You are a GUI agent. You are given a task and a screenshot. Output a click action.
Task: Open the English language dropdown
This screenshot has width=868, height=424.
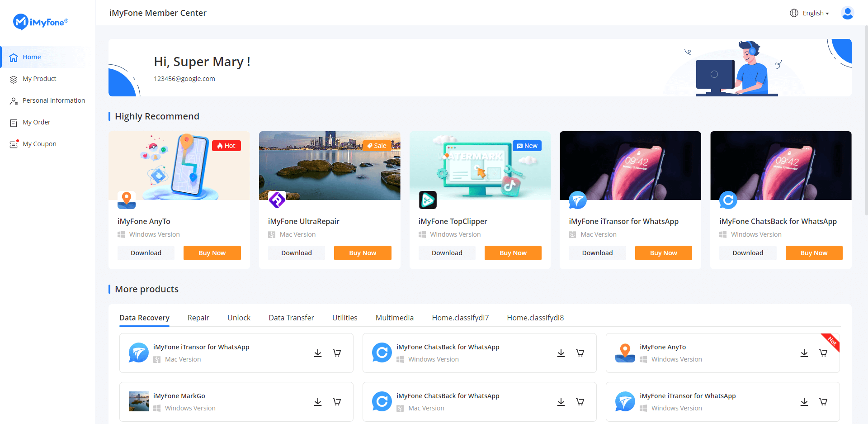[x=809, y=13]
